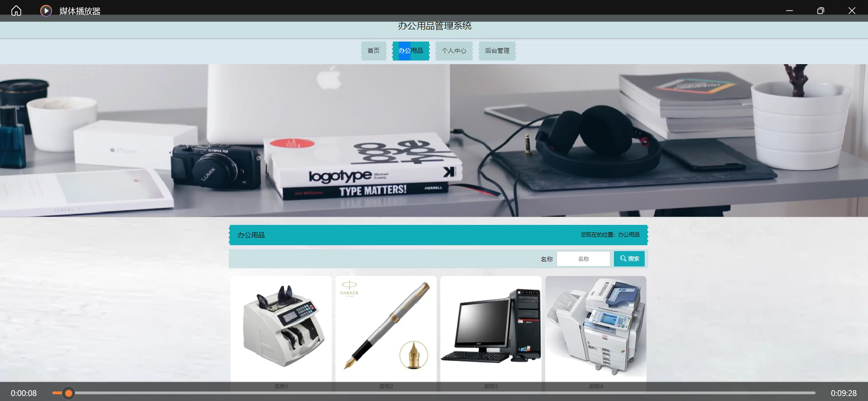The height and width of the screenshot is (401, 868).
Task: Click the media player app logo icon
Action: pyautogui.click(x=46, y=11)
